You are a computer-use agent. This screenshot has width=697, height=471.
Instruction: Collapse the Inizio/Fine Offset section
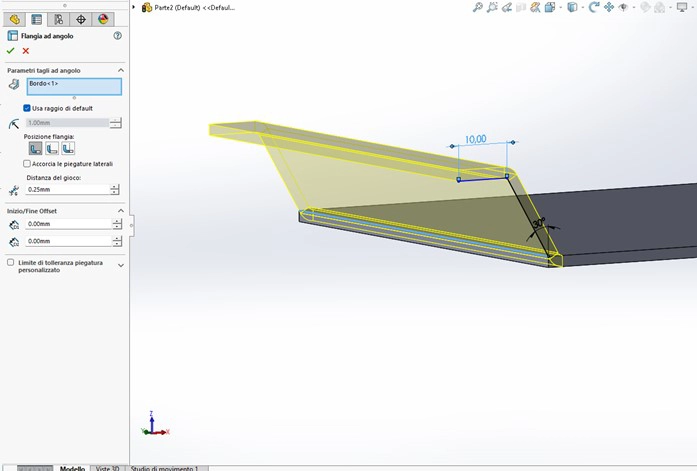[121, 210]
